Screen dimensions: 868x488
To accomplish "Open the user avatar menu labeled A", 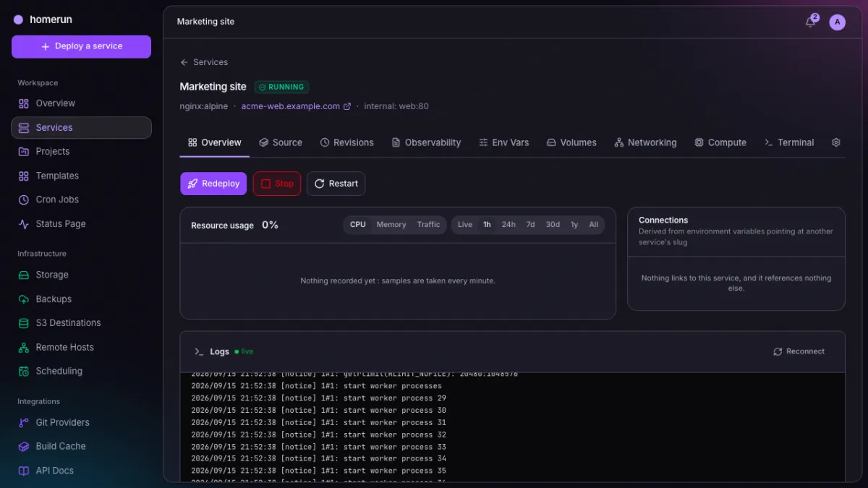I will point(837,22).
